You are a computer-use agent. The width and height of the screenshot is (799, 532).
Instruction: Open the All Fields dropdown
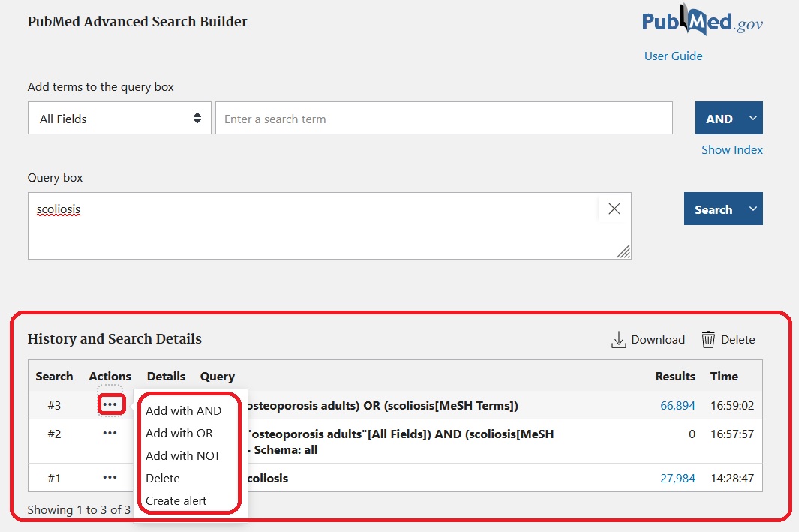119,119
